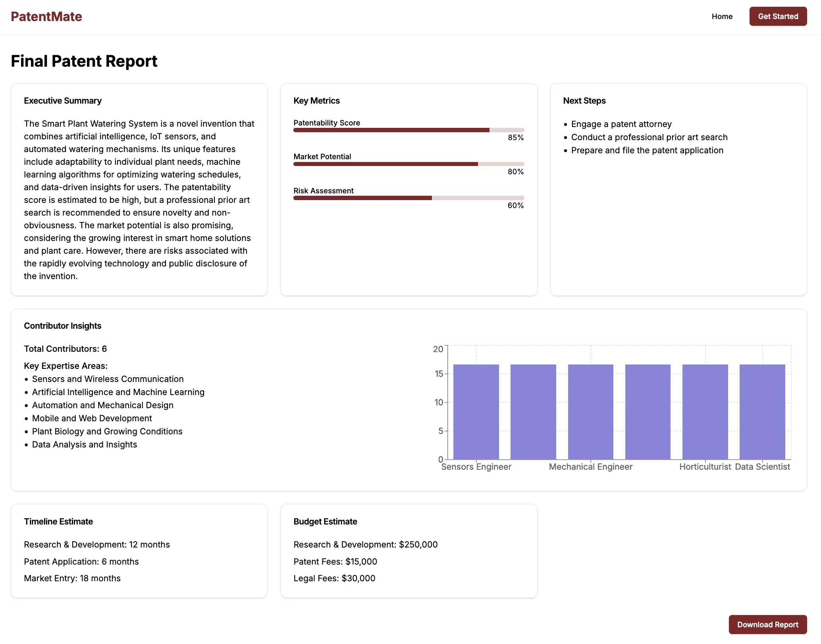Click 'Legal Fees: $30,000'

coord(334,578)
